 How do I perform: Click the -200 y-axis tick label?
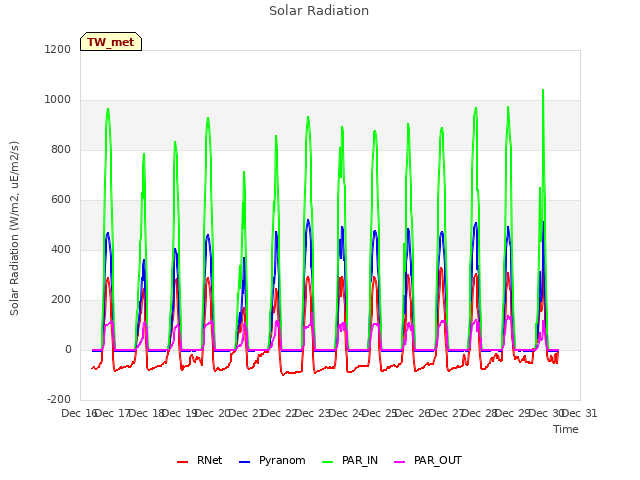[x=59, y=400]
